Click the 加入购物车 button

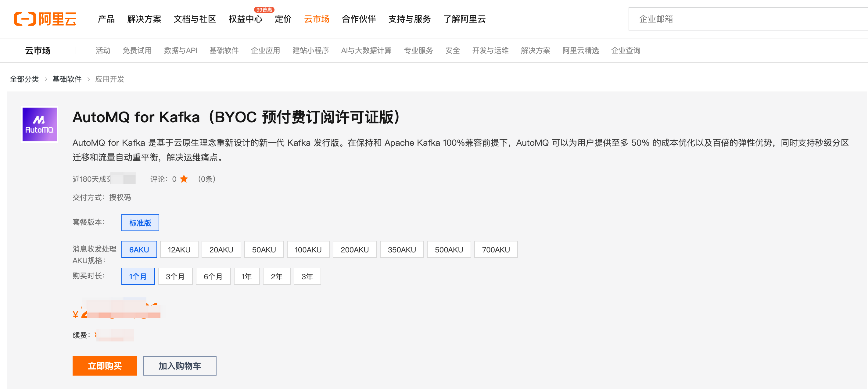click(x=180, y=366)
